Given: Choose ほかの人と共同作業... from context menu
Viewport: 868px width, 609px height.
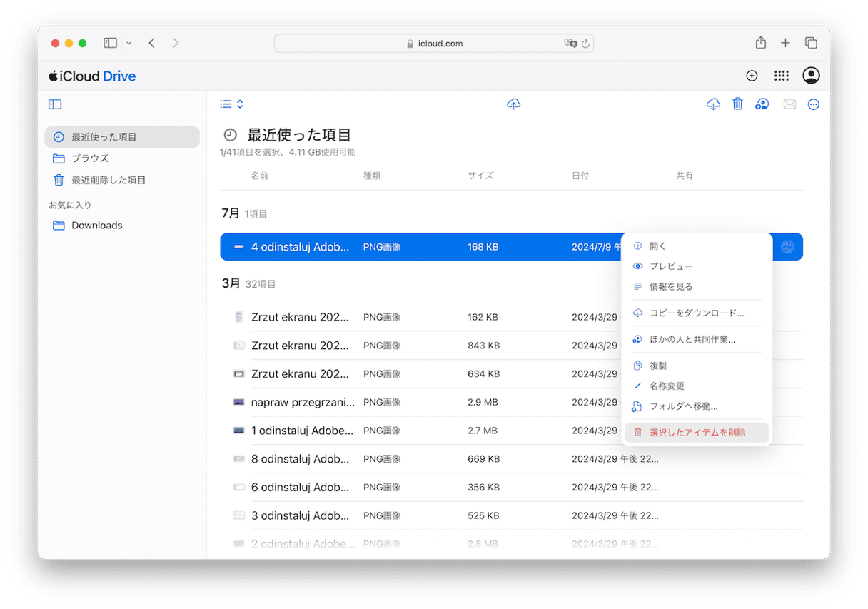Looking at the screenshot, I should (x=696, y=340).
